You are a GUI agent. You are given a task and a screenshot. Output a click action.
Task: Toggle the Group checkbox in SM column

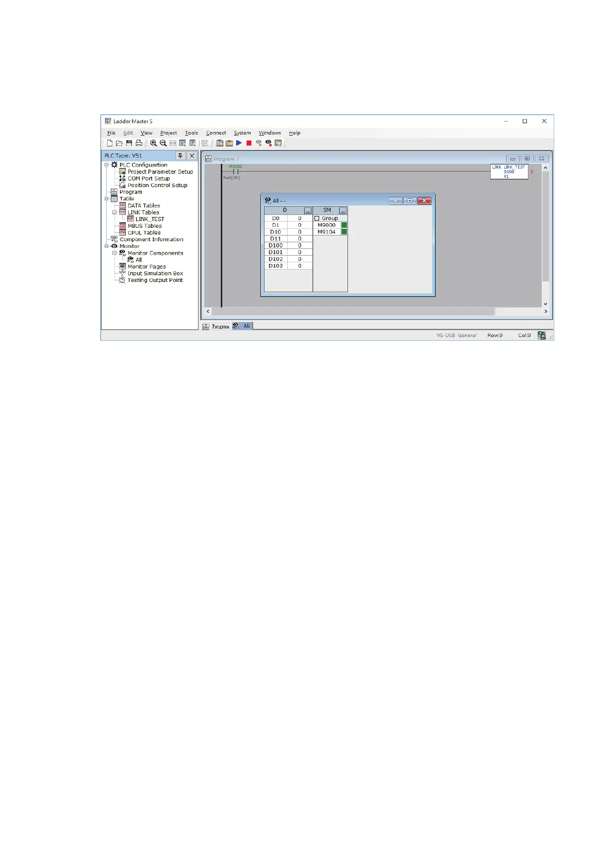317,219
